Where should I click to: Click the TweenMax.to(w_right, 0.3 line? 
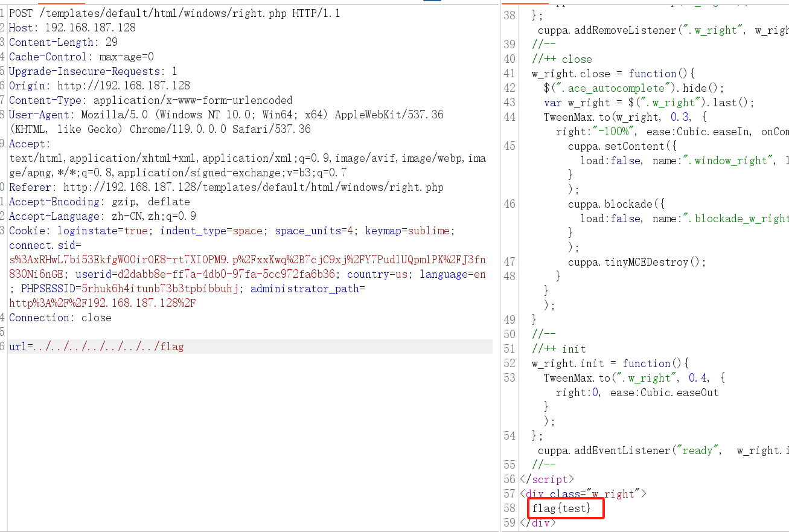[x=625, y=117]
